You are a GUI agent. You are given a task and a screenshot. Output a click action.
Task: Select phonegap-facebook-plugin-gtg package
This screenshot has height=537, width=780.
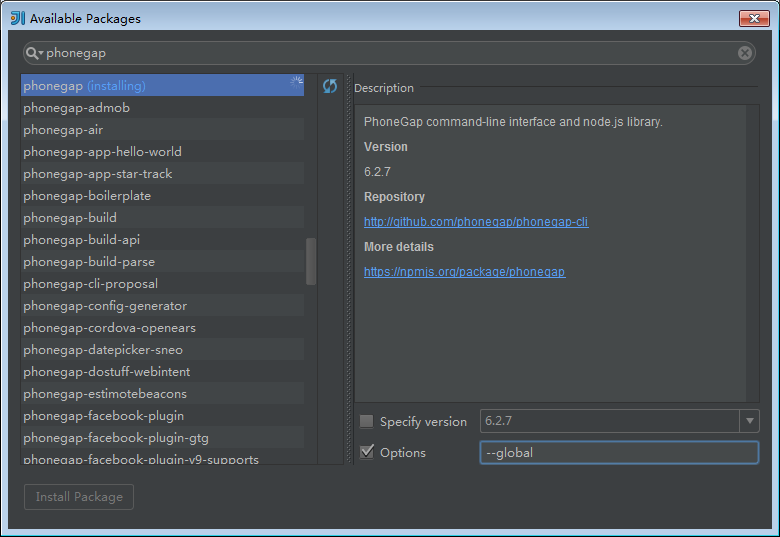[x=162, y=438]
